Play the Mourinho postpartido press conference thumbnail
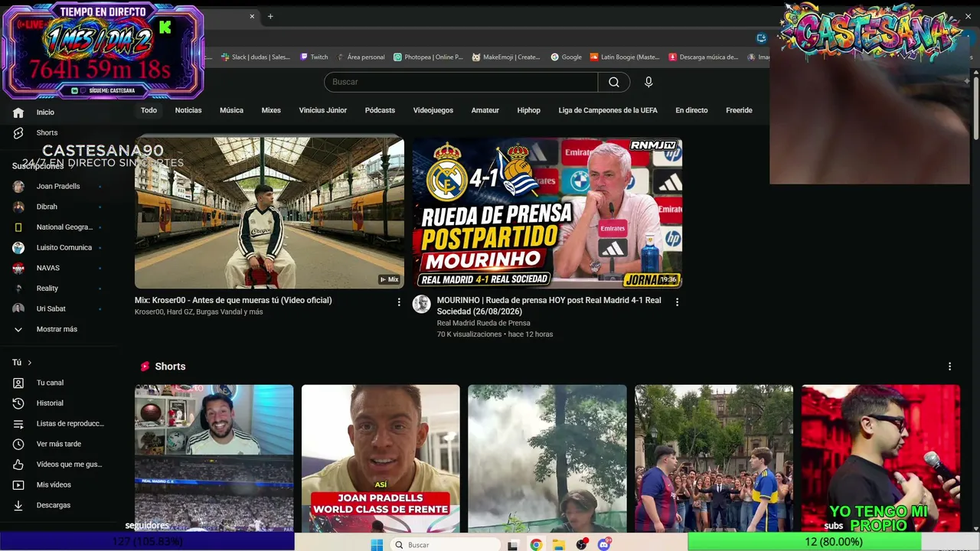The width and height of the screenshot is (980, 551). coord(547,212)
